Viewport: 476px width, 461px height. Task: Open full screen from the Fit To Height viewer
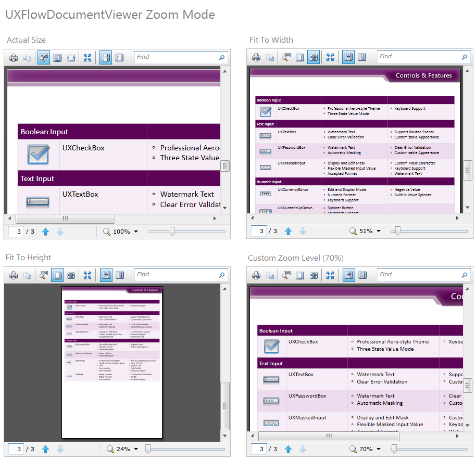pos(87,275)
